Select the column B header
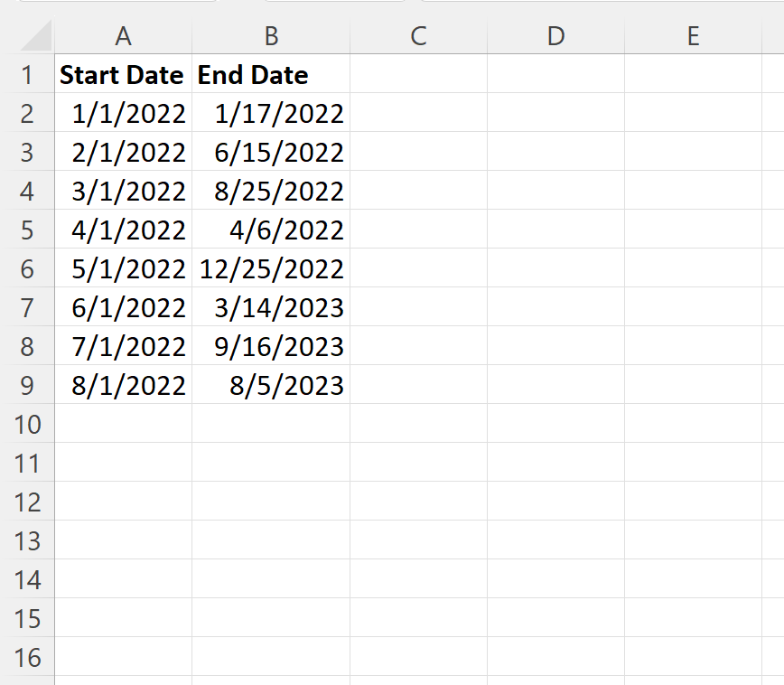 point(271,36)
